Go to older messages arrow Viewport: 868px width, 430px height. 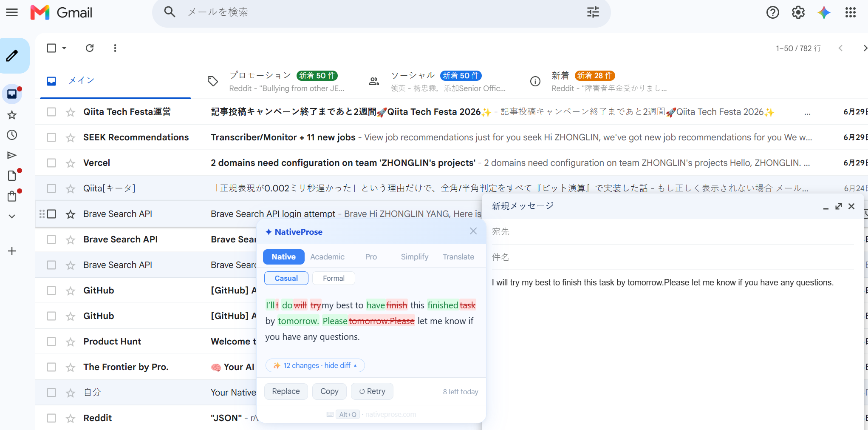(865, 48)
